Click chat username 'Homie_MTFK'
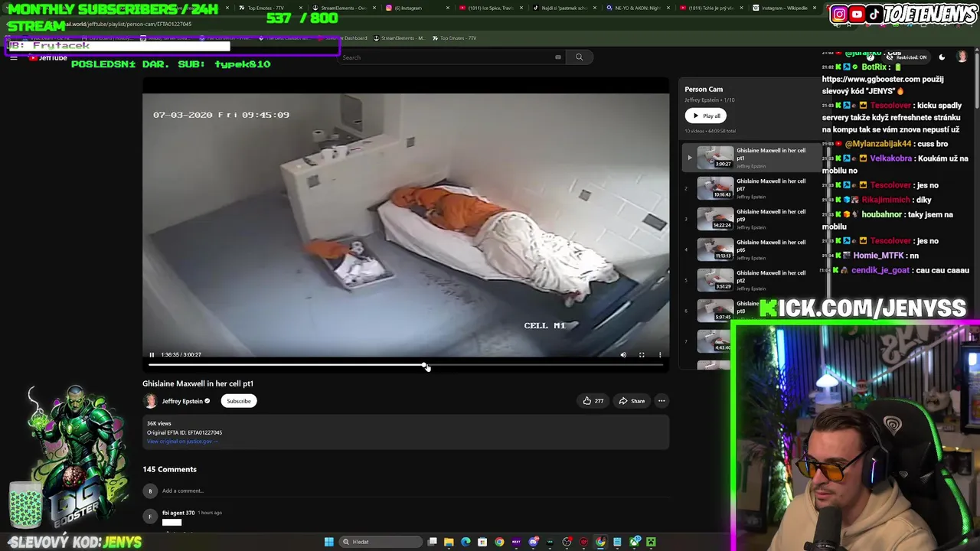This screenshot has height=551, width=980. coord(879,256)
